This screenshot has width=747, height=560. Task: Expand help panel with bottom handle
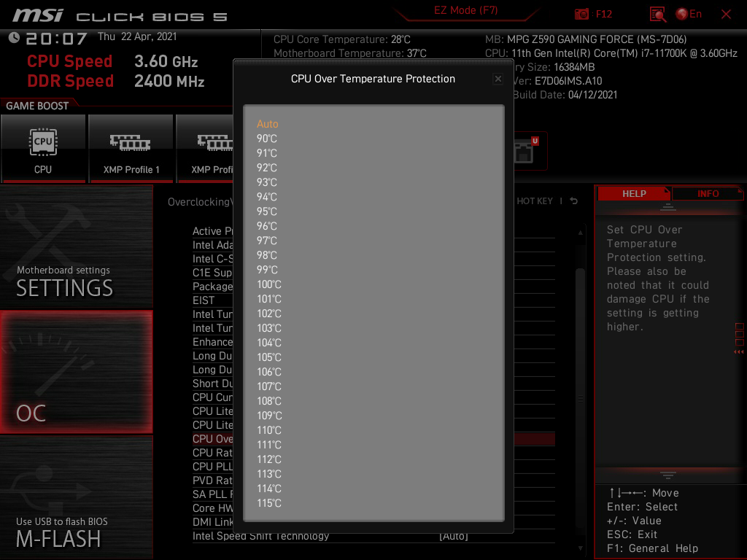point(668,475)
